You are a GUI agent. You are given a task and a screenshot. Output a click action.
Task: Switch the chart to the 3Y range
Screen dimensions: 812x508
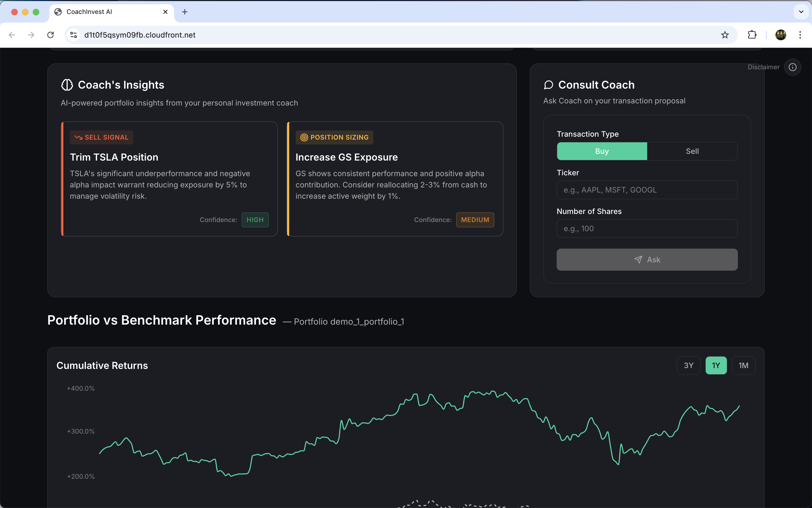point(688,365)
